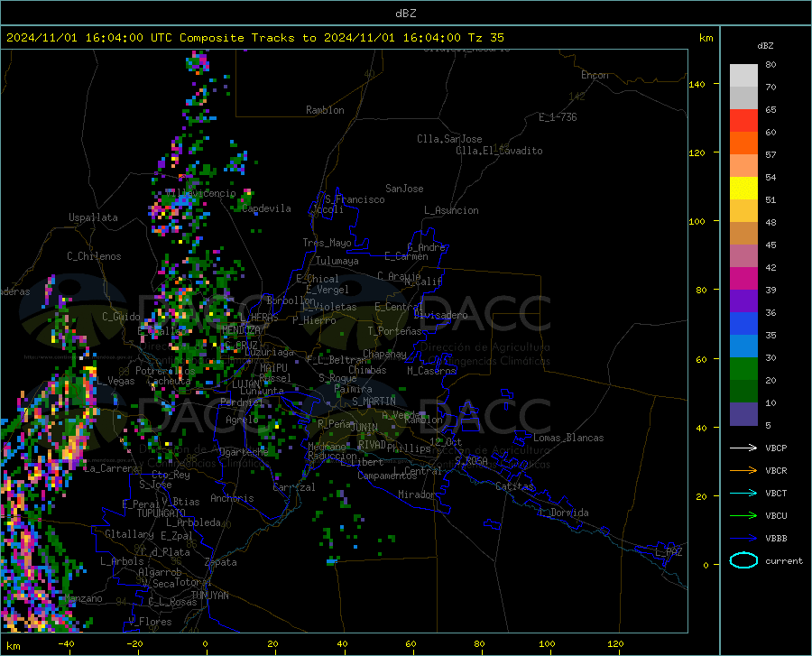Click the 'V_Flores' map label
Image resolution: width=812 pixels, height=656 pixels.
pyautogui.click(x=150, y=622)
